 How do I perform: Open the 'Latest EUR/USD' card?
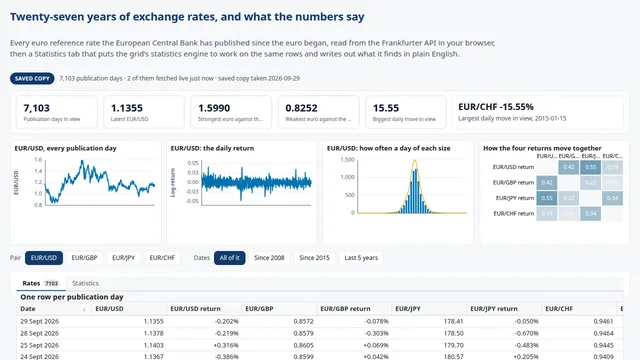[144, 112]
